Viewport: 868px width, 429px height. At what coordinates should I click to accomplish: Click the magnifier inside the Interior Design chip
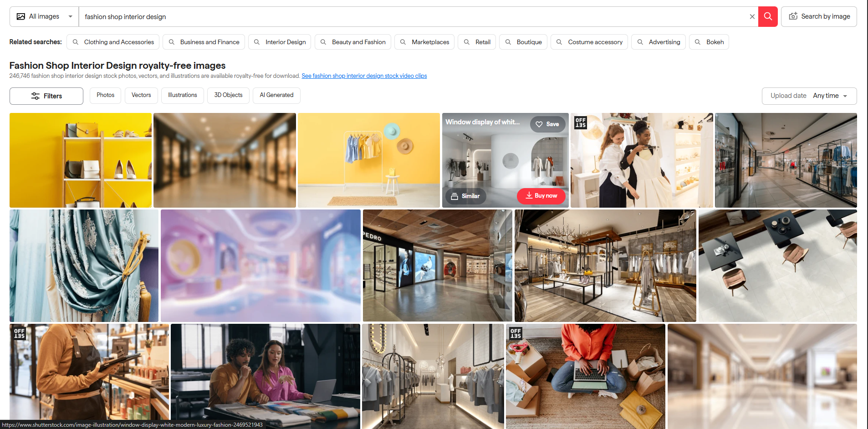click(257, 42)
